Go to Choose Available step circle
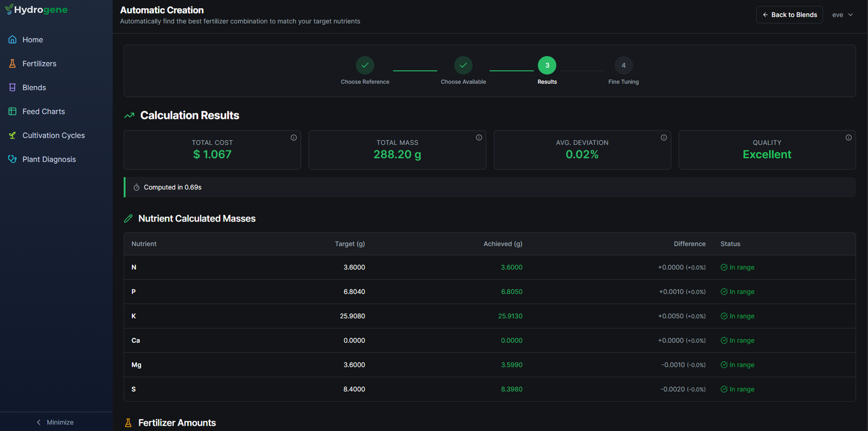This screenshot has width=868, height=431. (463, 65)
